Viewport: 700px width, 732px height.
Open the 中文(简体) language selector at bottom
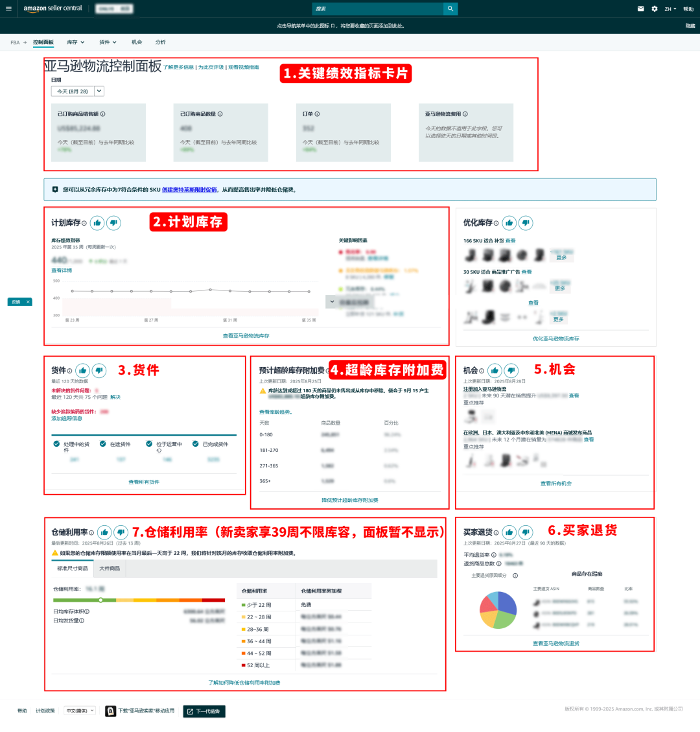click(79, 711)
